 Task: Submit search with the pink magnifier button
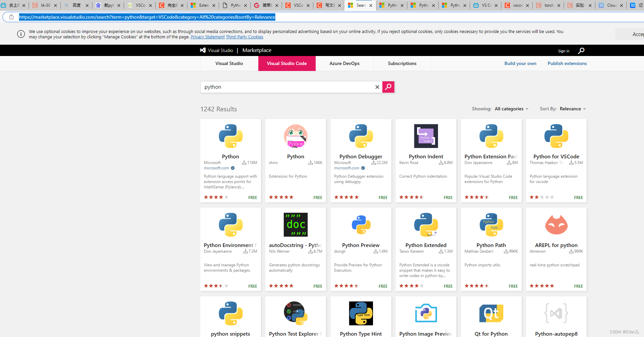[x=388, y=87]
